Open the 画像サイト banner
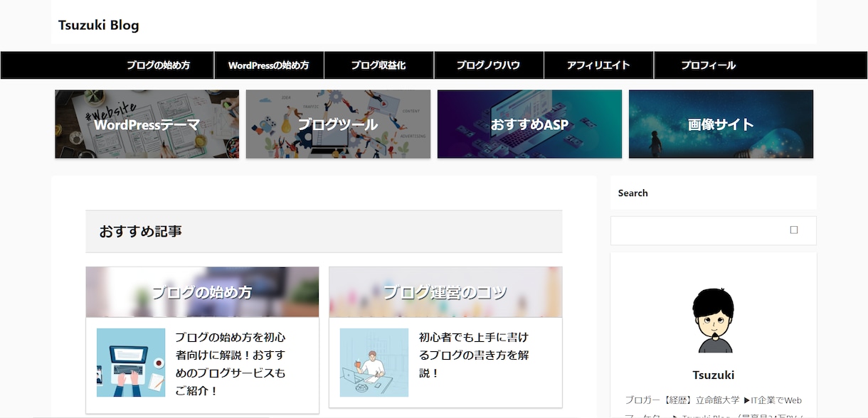Viewport: 868px width, 418px height. click(x=721, y=124)
